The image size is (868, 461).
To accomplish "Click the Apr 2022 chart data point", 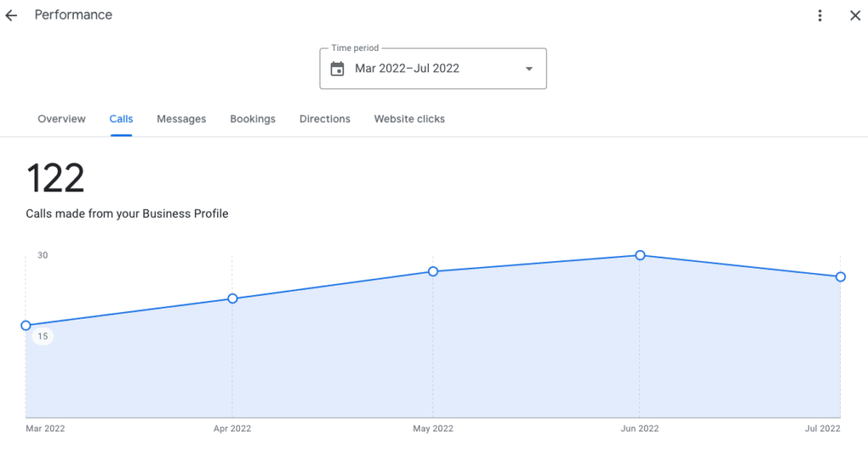I will [x=232, y=298].
